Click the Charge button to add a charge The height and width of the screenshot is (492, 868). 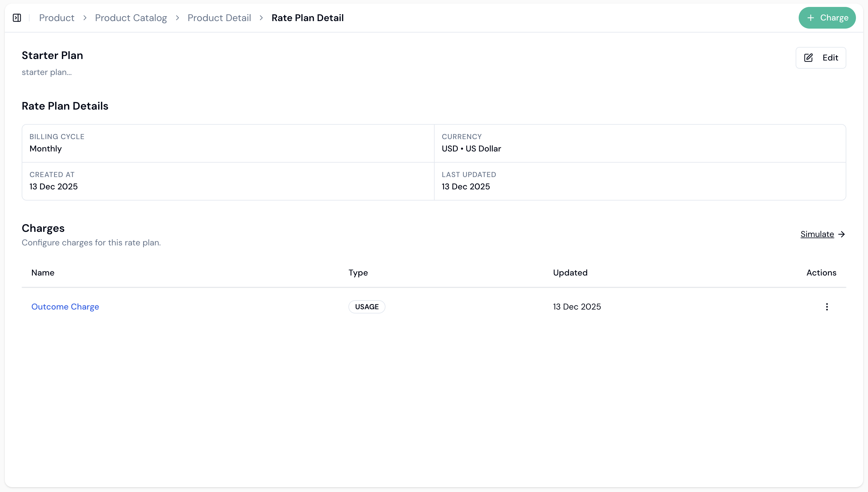tap(827, 17)
